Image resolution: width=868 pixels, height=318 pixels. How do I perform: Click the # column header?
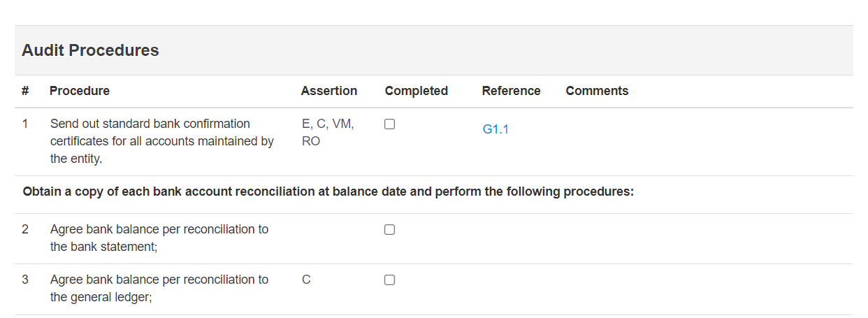(x=25, y=91)
